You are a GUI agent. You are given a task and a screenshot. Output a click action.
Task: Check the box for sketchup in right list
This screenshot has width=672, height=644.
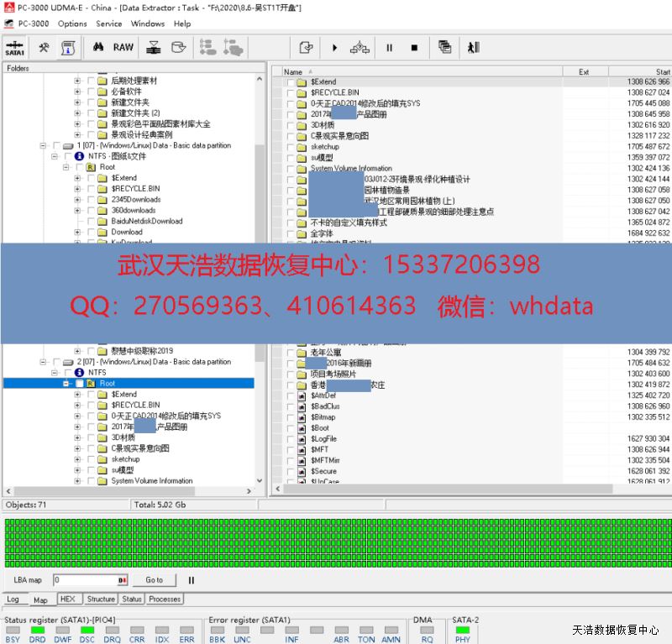click(x=290, y=147)
